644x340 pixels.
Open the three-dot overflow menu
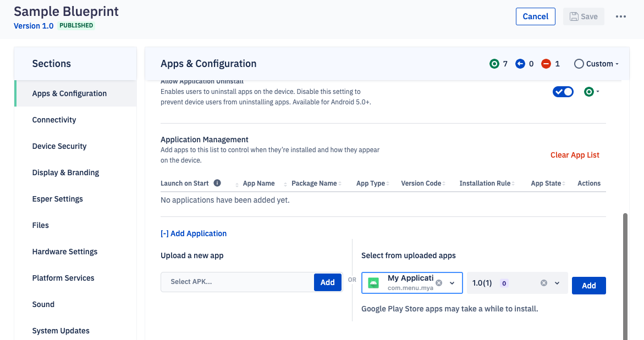tap(620, 16)
